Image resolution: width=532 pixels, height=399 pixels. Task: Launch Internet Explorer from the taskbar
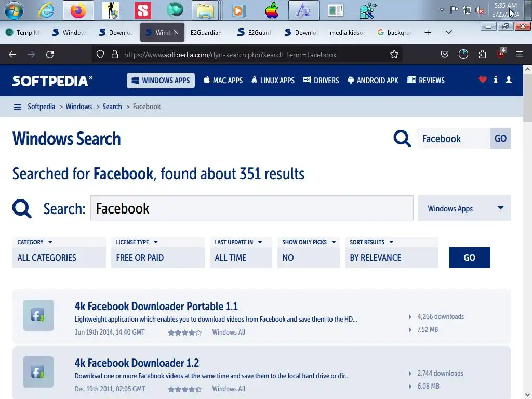coord(46,10)
